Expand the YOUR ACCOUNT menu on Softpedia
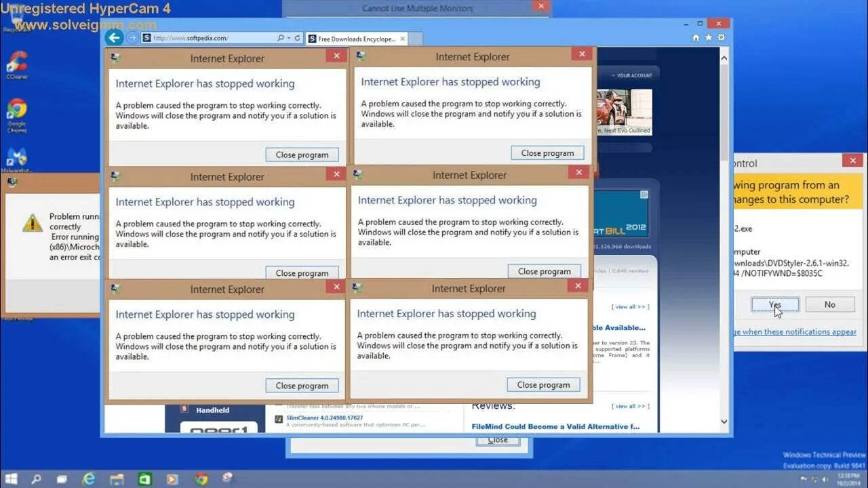The image size is (868, 488). pos(632,75)
